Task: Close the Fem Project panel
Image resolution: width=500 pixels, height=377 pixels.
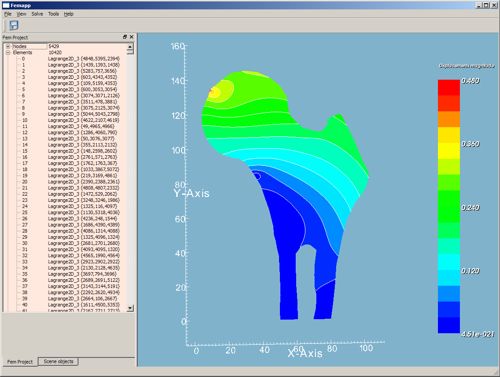Action: 132,37
